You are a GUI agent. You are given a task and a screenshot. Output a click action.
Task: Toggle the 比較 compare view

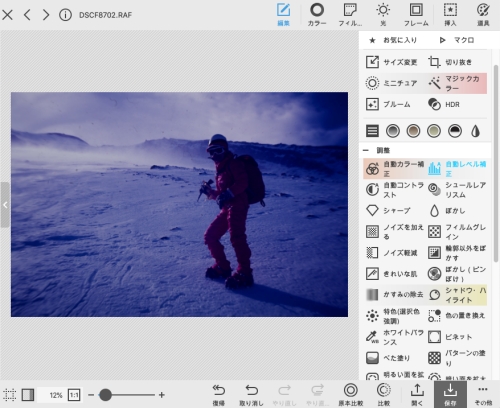384,394
